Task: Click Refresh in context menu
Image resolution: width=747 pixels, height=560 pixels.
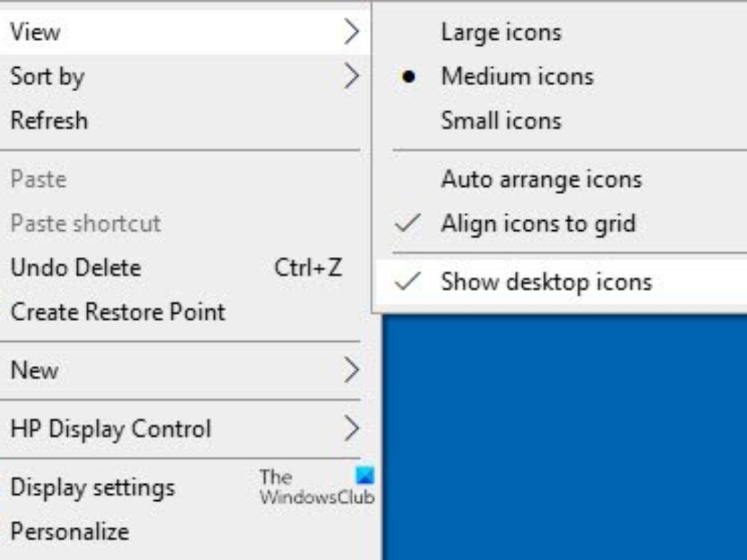Action: 49,121
